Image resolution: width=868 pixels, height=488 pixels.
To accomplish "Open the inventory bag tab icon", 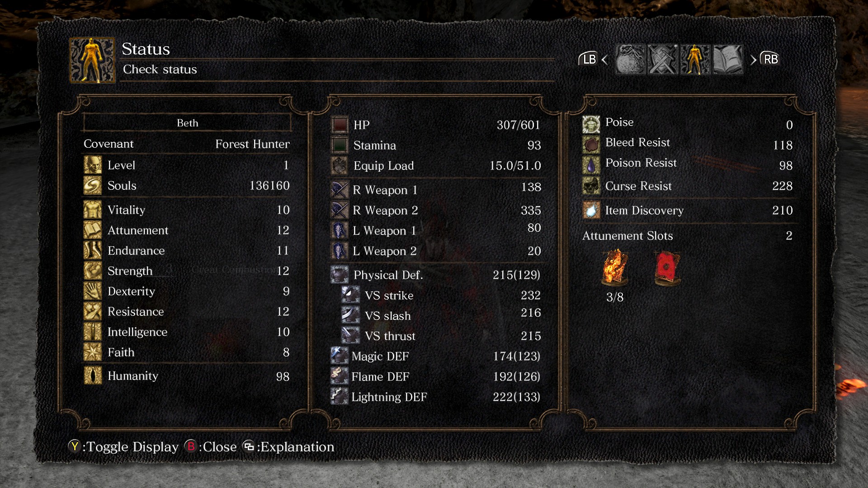I will pos(630,59).
